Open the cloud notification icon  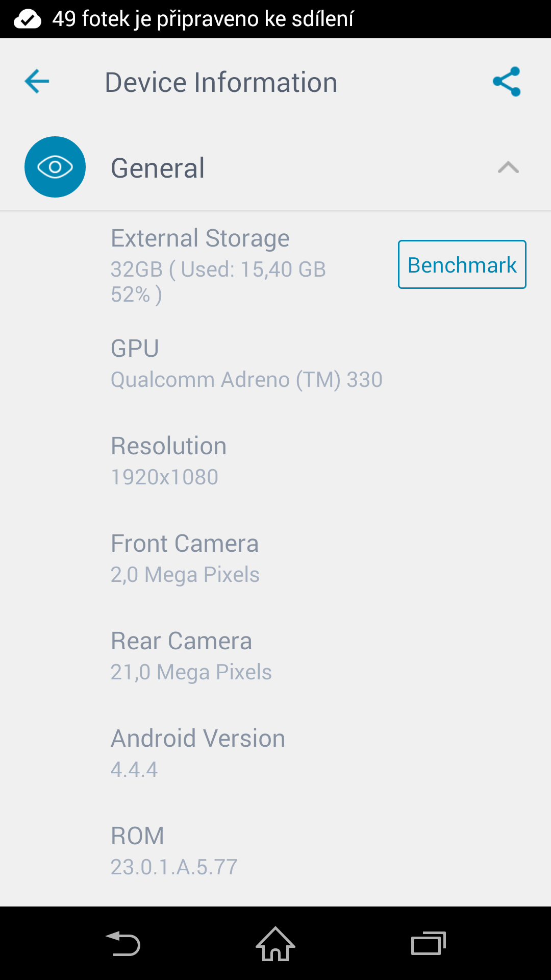pyautogui.click(x=28, y=19)
